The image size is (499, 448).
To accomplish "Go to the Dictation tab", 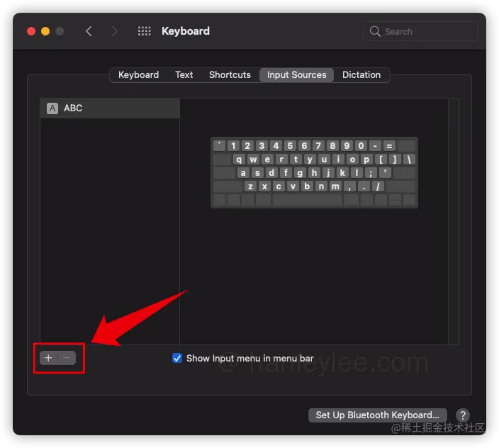I will click(x=361, y=74).
